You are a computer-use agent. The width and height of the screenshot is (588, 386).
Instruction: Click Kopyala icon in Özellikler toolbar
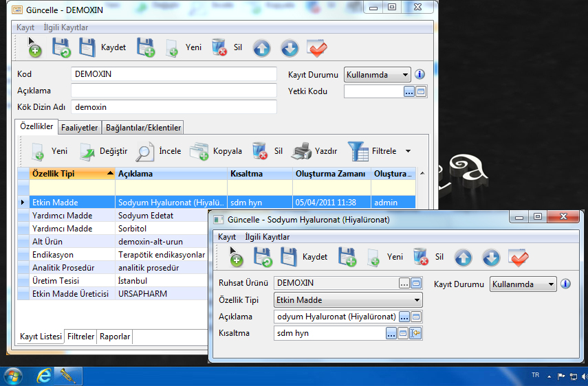click(x=199, y=151)
